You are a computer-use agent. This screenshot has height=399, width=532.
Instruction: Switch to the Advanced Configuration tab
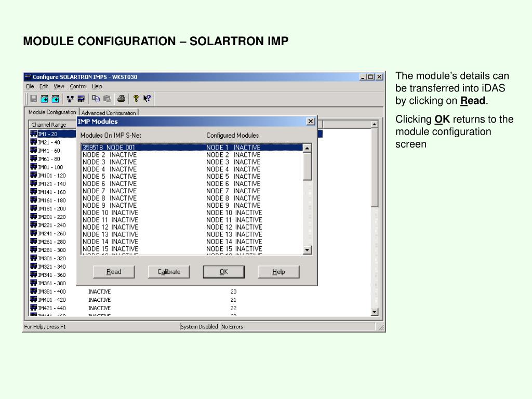tap(109, 113)
